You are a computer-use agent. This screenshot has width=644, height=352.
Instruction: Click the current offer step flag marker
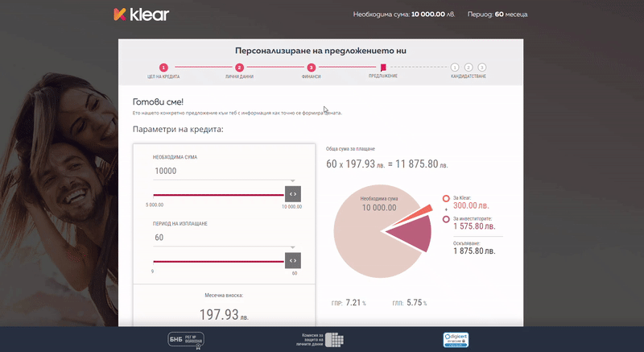click(383, 68)
